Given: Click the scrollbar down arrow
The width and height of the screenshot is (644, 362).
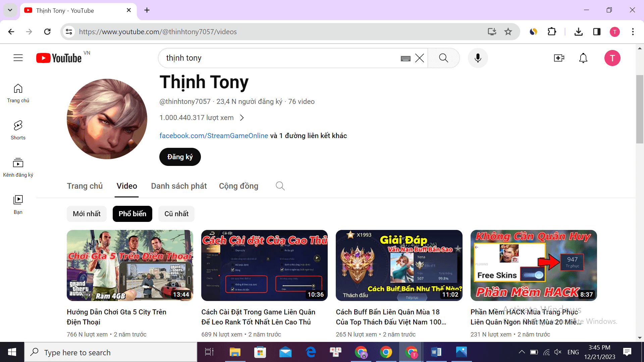Looking at the screenshot, I should 640,338.
